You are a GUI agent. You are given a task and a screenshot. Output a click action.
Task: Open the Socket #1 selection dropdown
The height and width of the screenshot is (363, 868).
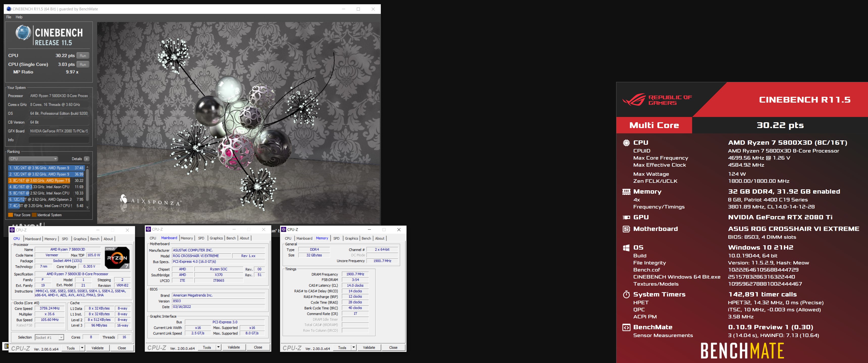point(49,337)
